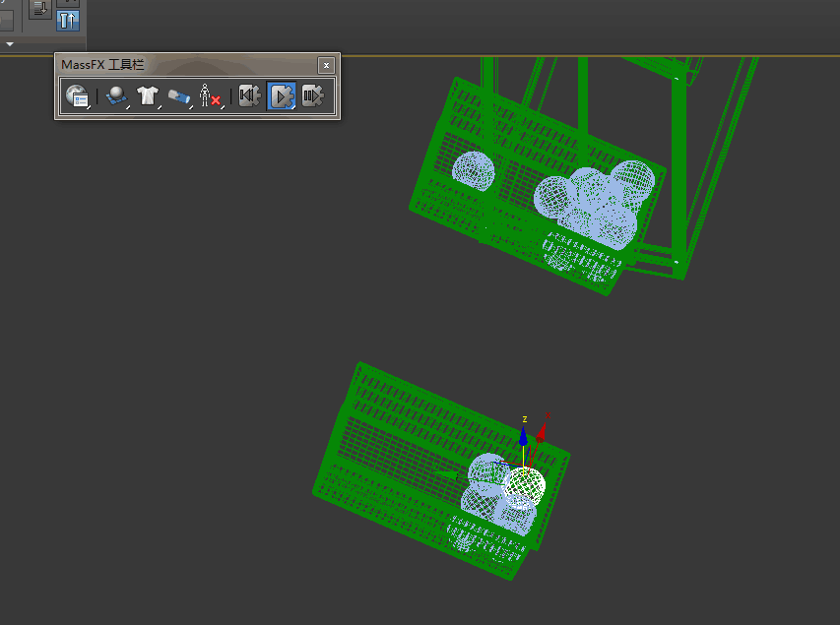Step the MassFX simulation one frame
Viewport: 840px width, 625px height.
click(x=313, y=95)
